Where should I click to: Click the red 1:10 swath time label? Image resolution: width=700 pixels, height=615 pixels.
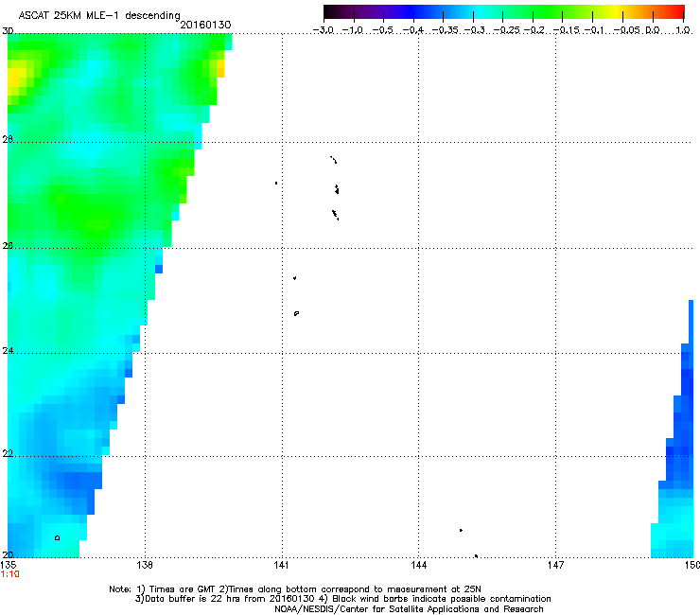pyautogui.click(x=9, y=574)
